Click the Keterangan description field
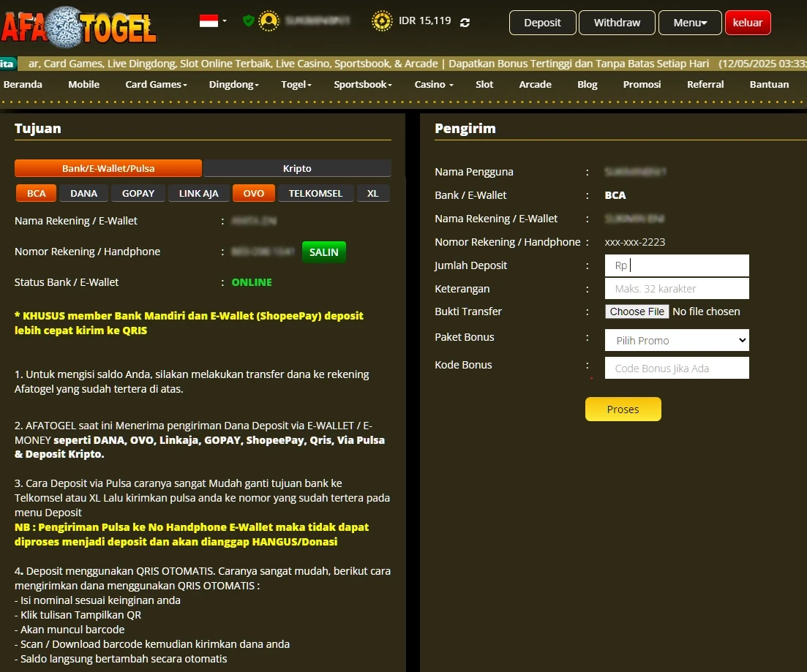The width and height of the screenshot is (807, 672). [x=677, y=289]
